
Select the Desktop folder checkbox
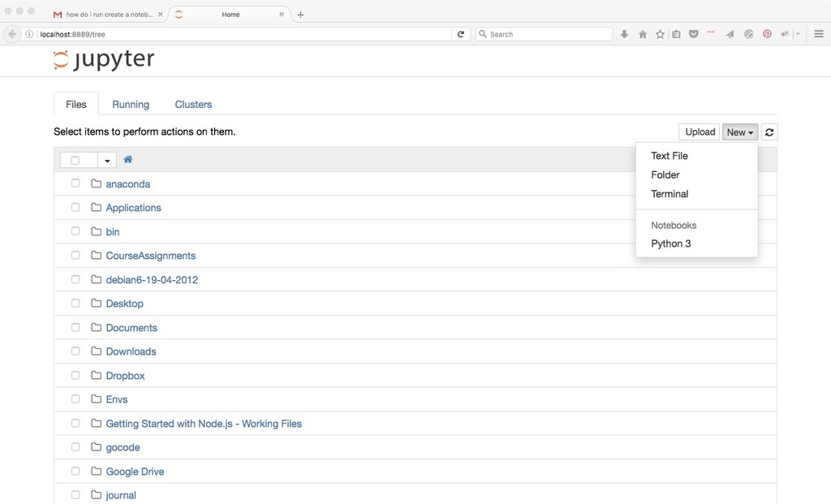pos(75,304)
